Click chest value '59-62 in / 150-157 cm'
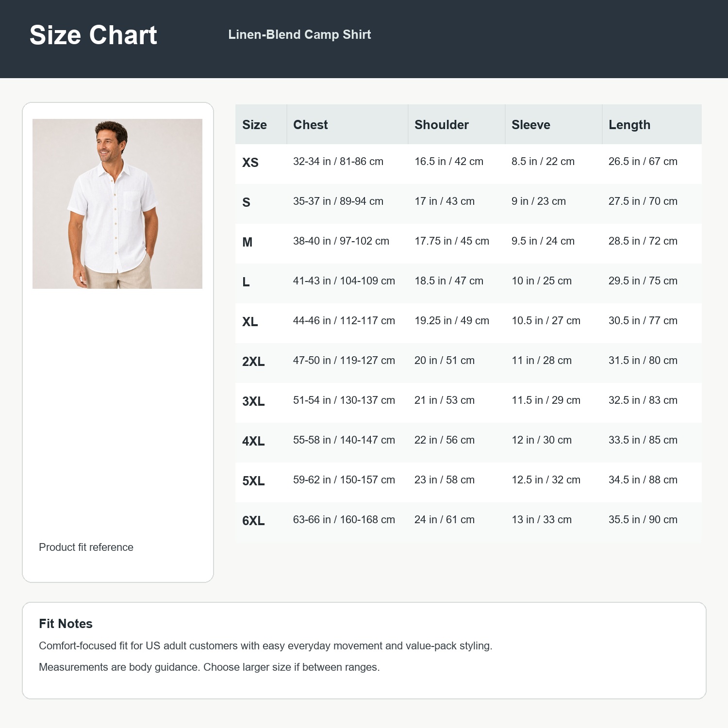 344,480
